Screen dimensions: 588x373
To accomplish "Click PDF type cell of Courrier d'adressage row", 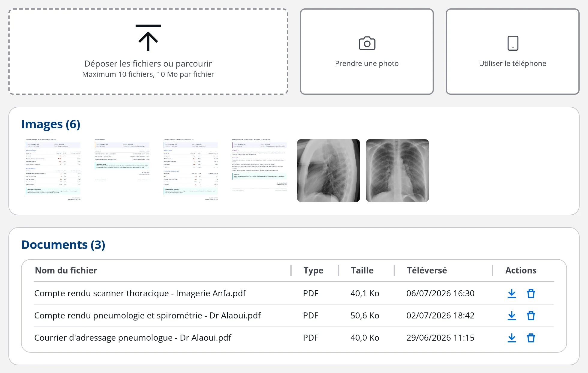I will [311, 338].
